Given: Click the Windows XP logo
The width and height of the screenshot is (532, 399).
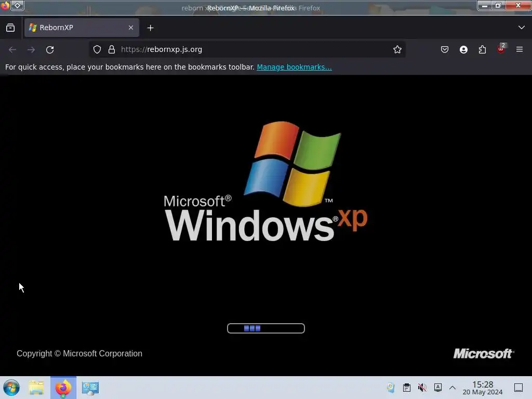Looking at the screenshot, I should point(265,181).
